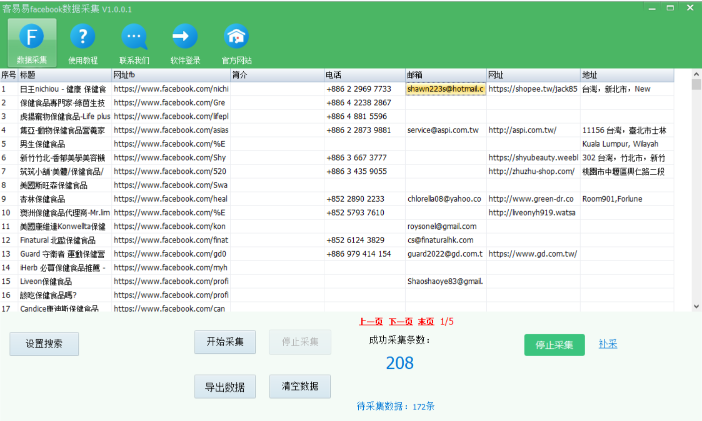This screenshot has height=421, width=702.
Task: Select website cell https://shopee.tw/jack85
Action: pyautogui.click(x=533, y=89)
